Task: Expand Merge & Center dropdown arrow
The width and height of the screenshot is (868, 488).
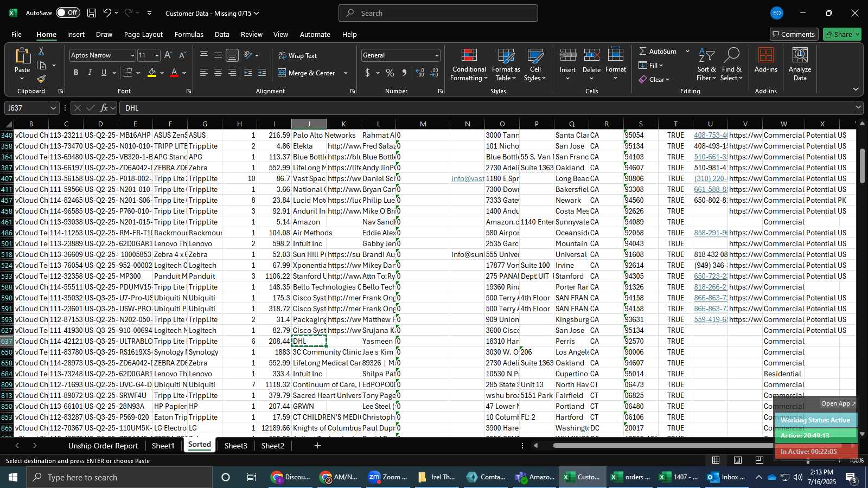Action: coord(346,73)
